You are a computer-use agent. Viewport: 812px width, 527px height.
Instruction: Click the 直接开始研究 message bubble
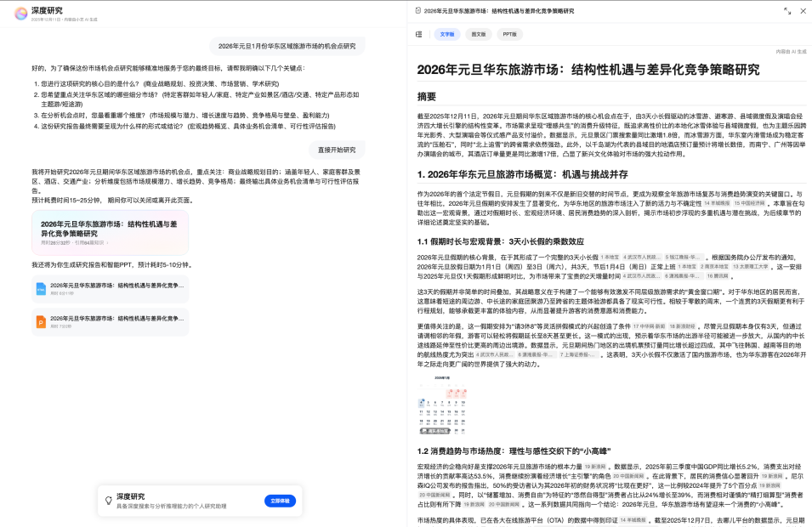[x=336, y=149]
